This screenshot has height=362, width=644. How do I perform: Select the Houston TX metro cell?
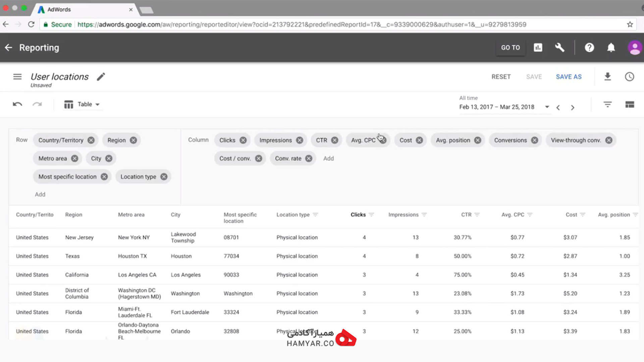pyautogui.click(x=132, y=256)
